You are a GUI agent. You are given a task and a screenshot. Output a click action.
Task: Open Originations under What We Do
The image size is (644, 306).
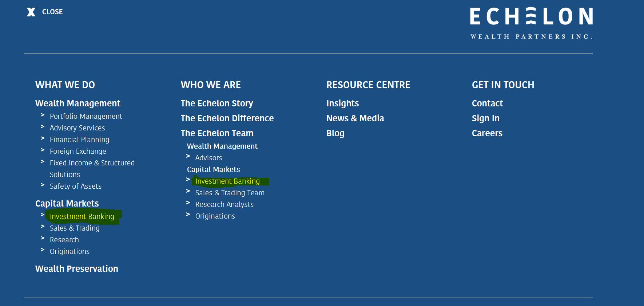pyautogui.click(x=69, y=251)
